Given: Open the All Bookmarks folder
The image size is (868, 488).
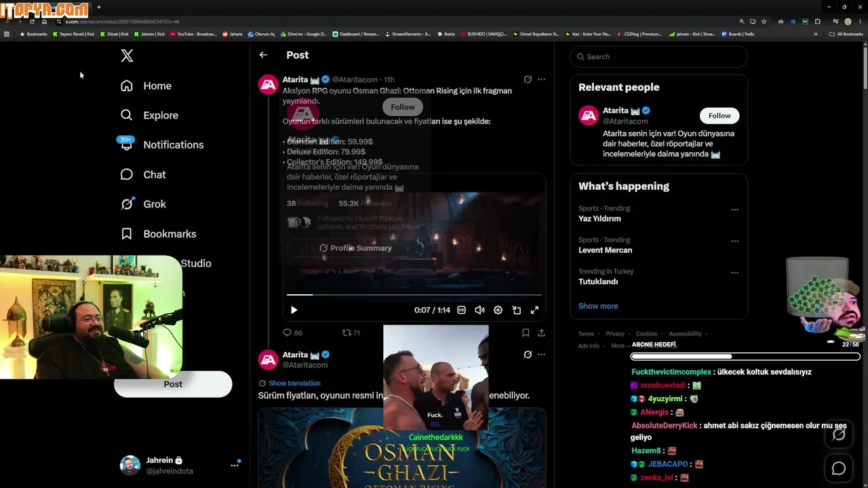Looking at the screenshot, I should (x=846, y=34).
